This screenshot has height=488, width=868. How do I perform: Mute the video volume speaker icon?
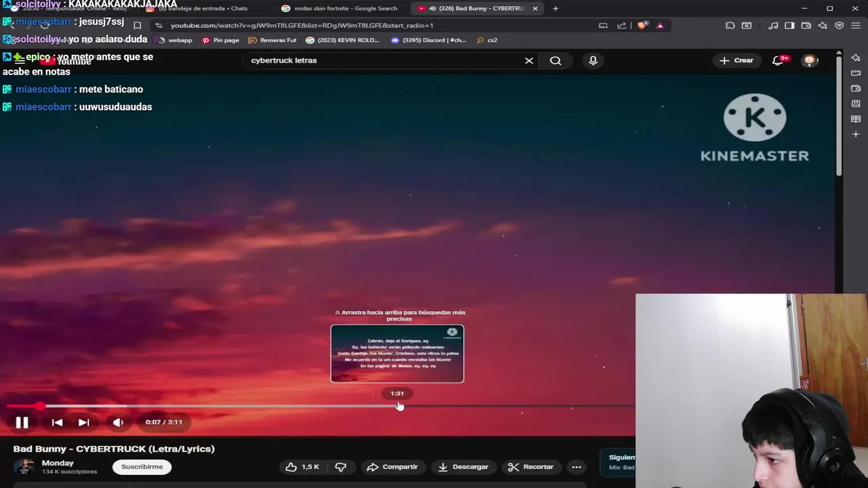[x=118, y=422]
